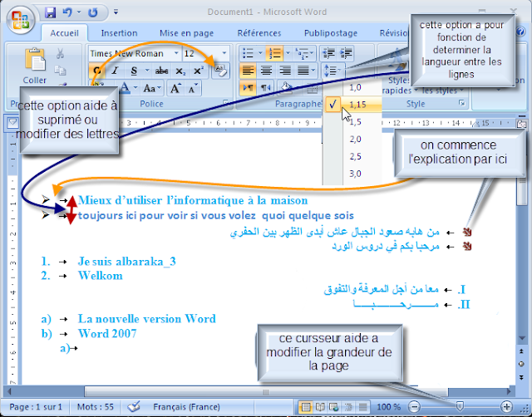Decrease the paragraph indent
This screenshot has height=417, width=532.
[328, 53]
